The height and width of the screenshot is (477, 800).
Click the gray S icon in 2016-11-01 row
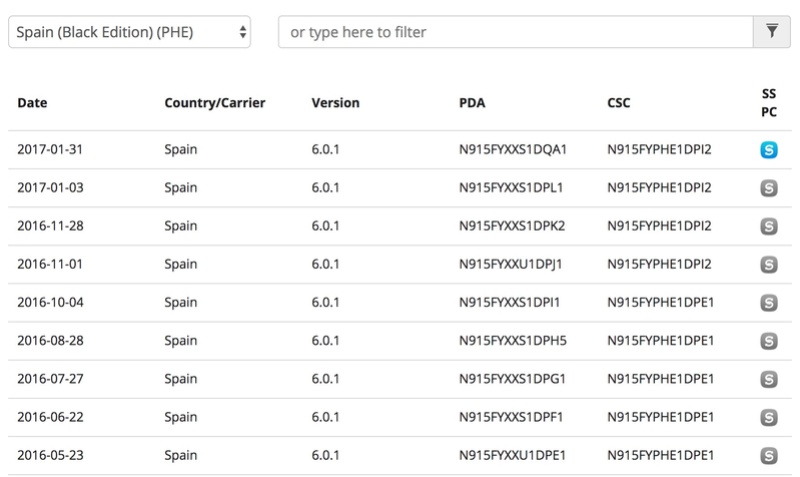click(768, 264)
